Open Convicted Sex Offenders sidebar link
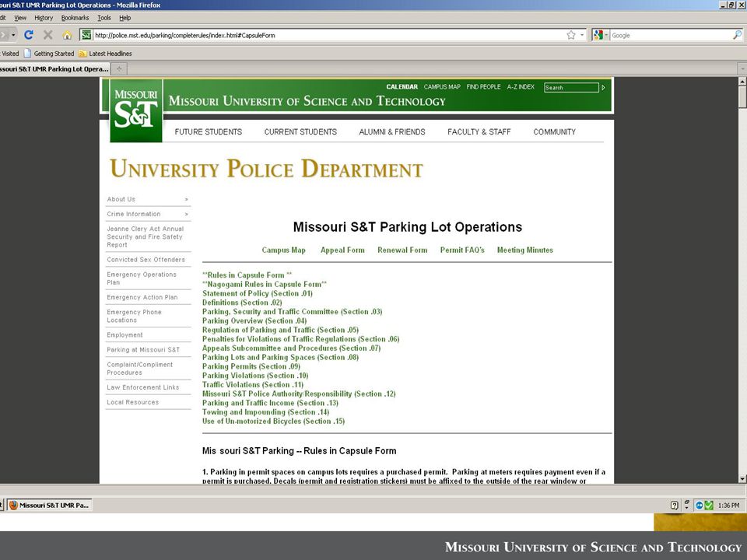The image size is (747, 560). pyautogui.click(x=146, y=260)
